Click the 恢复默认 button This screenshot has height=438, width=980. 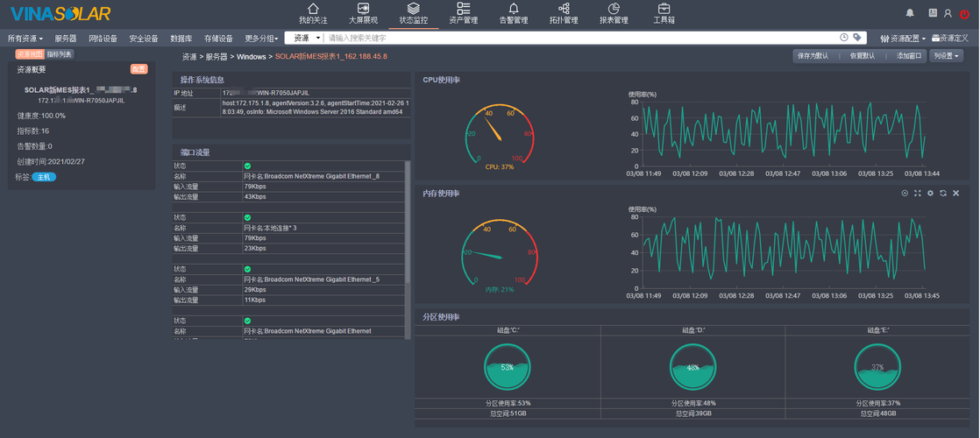pos(863,55)
